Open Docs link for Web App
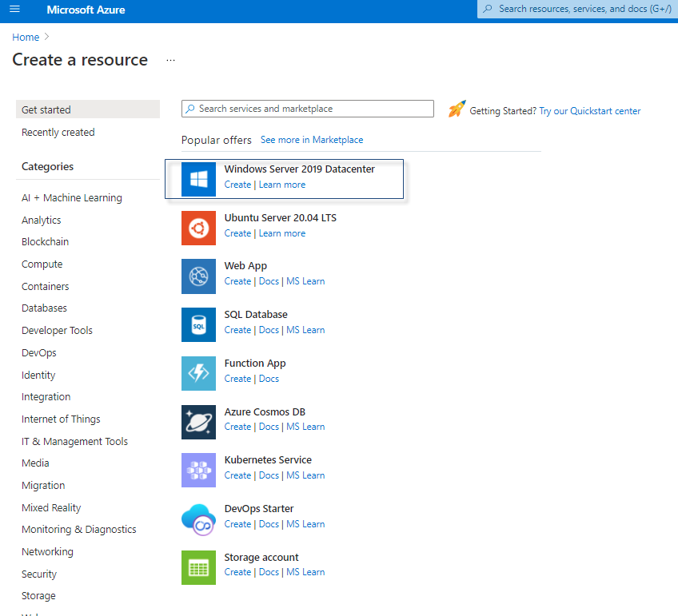 point(269,281)
